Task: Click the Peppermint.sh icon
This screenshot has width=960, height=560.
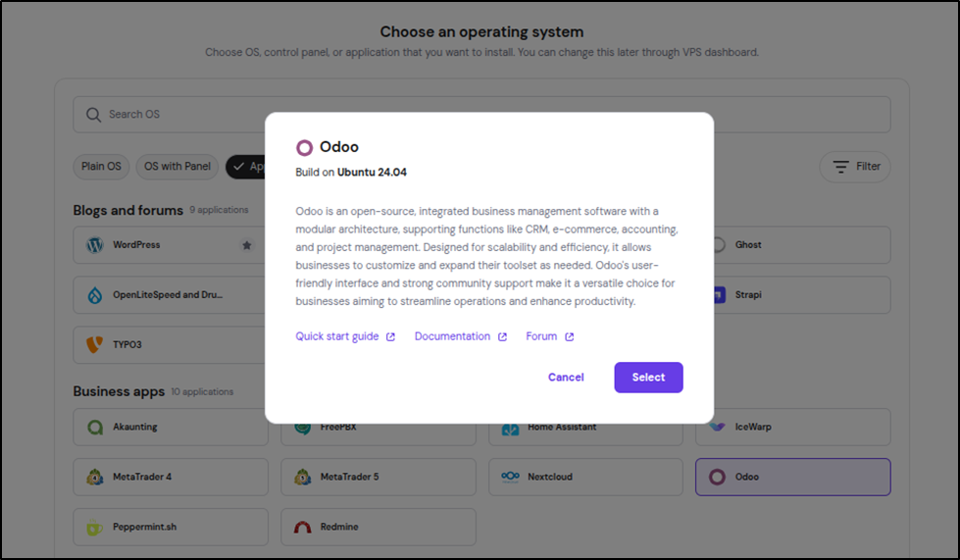Action: tap(95, 528)
